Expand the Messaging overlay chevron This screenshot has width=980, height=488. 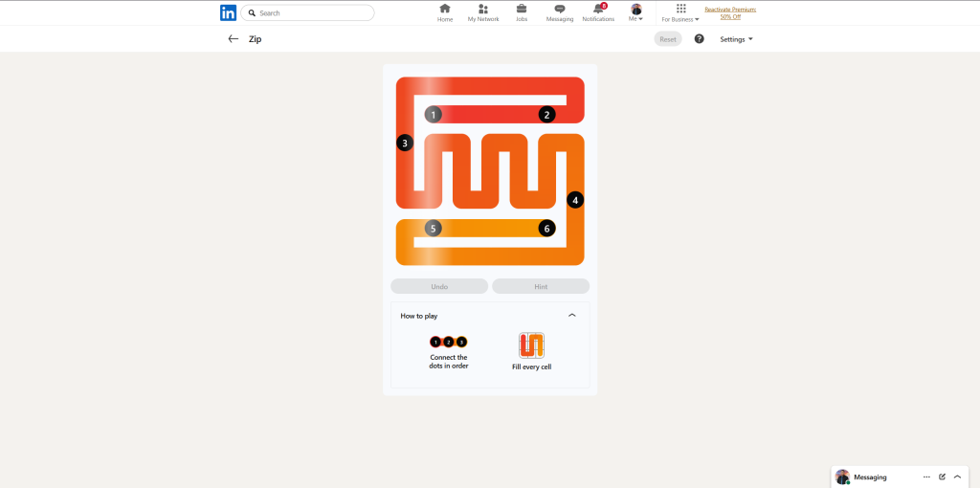coord(957,477)
